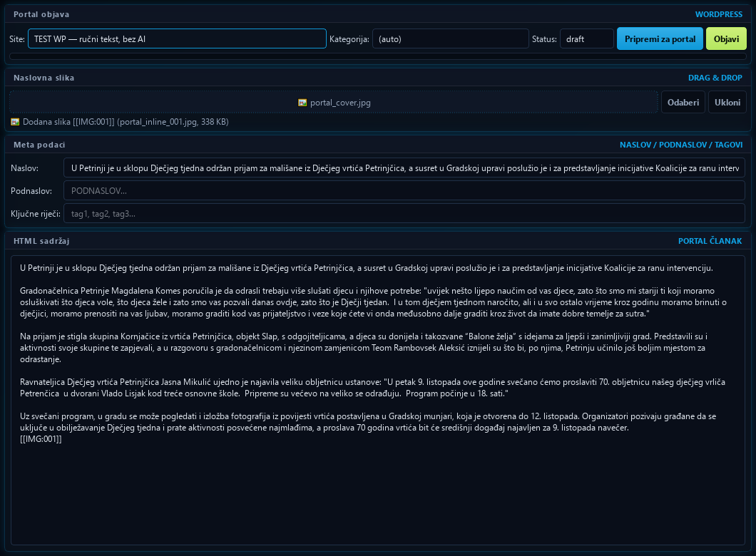
Task: Click the paragraph starting Gradonačelnica Petrinje
Action: click(x=374, y=302)
